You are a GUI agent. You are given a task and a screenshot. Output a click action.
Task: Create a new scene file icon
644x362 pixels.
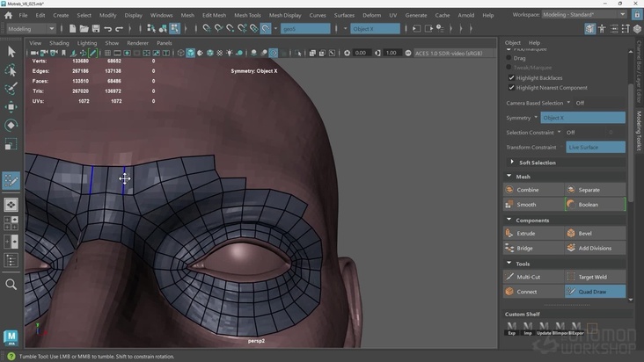pyautogui.click(x=72, y=29)
